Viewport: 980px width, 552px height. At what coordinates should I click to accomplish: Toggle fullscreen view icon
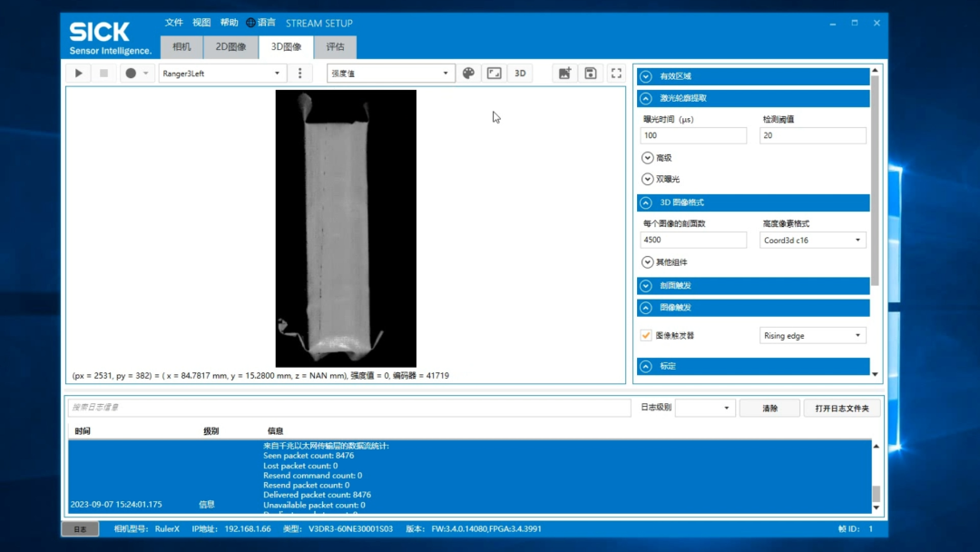click(x=616, y=74)
